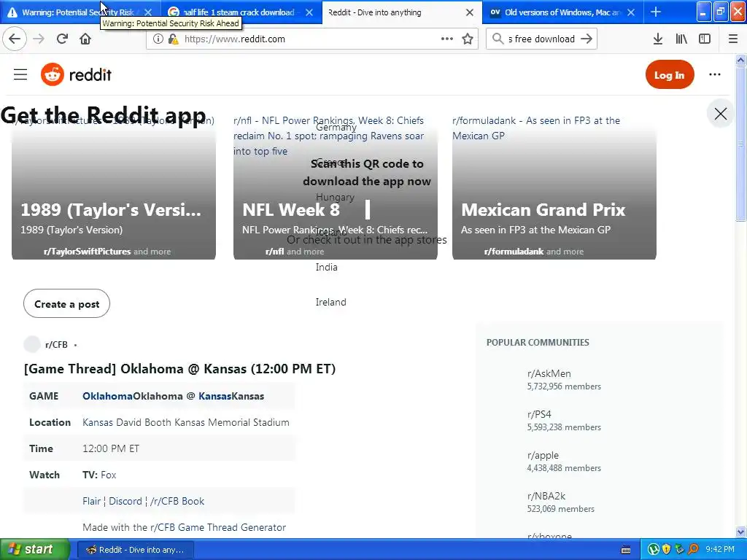The width and height of the screenshot is (747, 560).
Task: Close the Old versions of Windows tab
Action: pos(631,12)
